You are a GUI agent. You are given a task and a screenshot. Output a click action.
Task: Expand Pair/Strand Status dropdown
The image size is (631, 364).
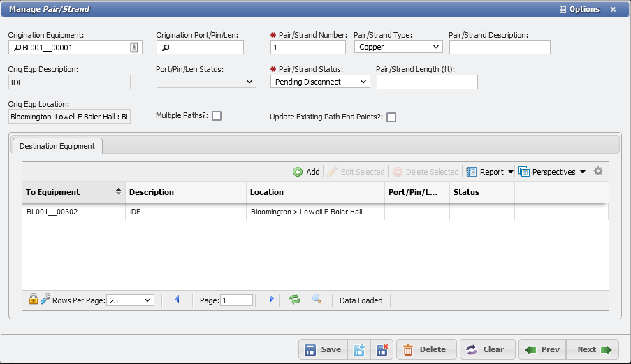click(320, 82)
